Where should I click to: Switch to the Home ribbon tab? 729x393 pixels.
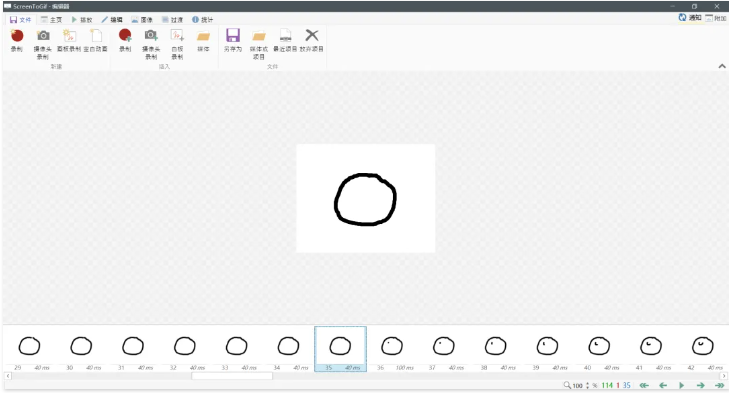(51, 20)
